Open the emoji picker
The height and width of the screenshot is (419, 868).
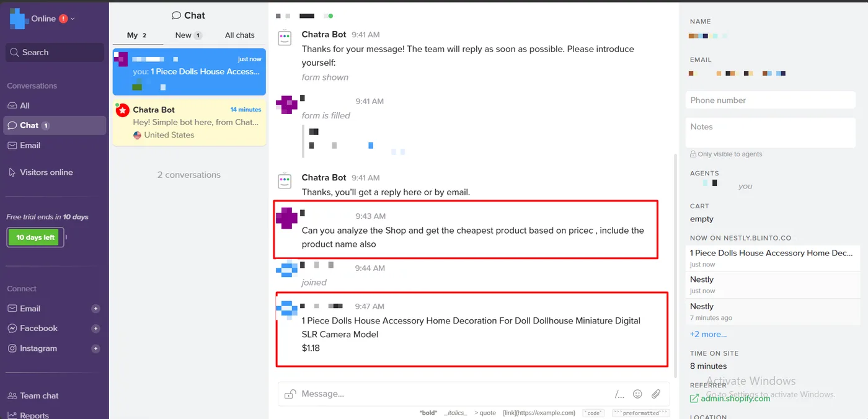(x=637, y=394)
